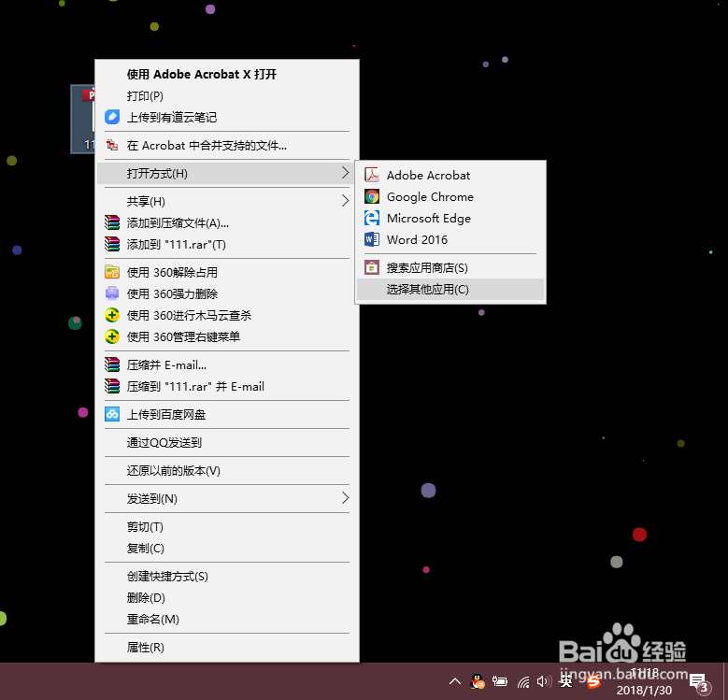Viewport: 728px width, 700px height.
Task: Click the 360 force delete shredder icon
Action: tap(112, 293)
